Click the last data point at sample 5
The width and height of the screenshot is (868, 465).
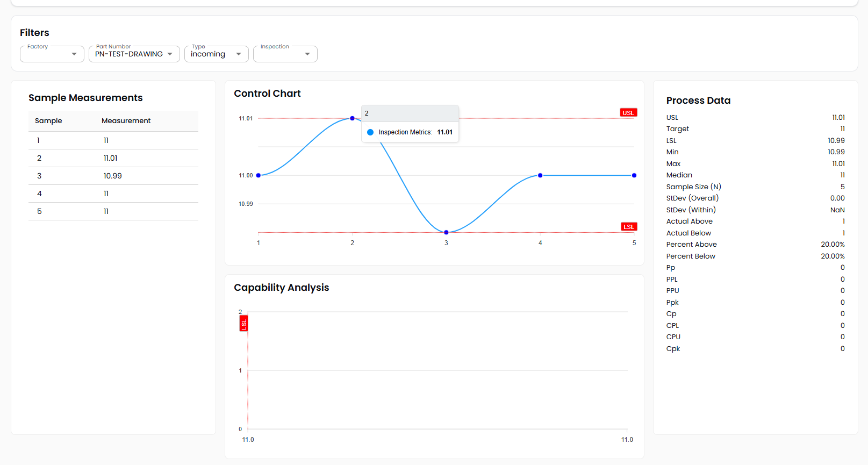tap(634, 175)
